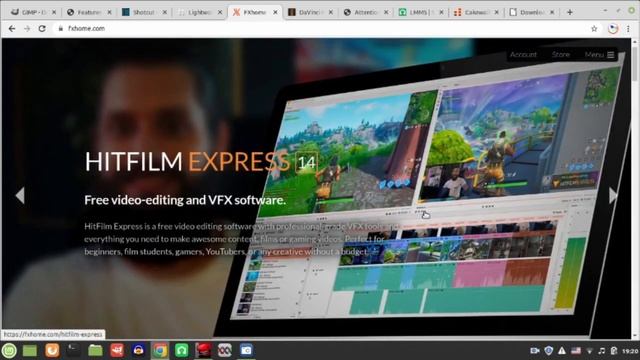Open the Linux Mint start menu
Screen dimensions: 640x360
tap(9, 351)
